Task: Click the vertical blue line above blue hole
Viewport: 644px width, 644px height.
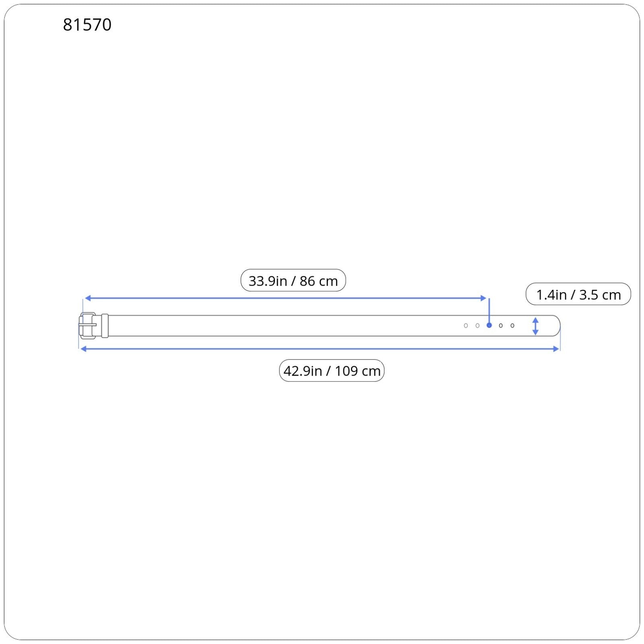Action: coord(489,309)
